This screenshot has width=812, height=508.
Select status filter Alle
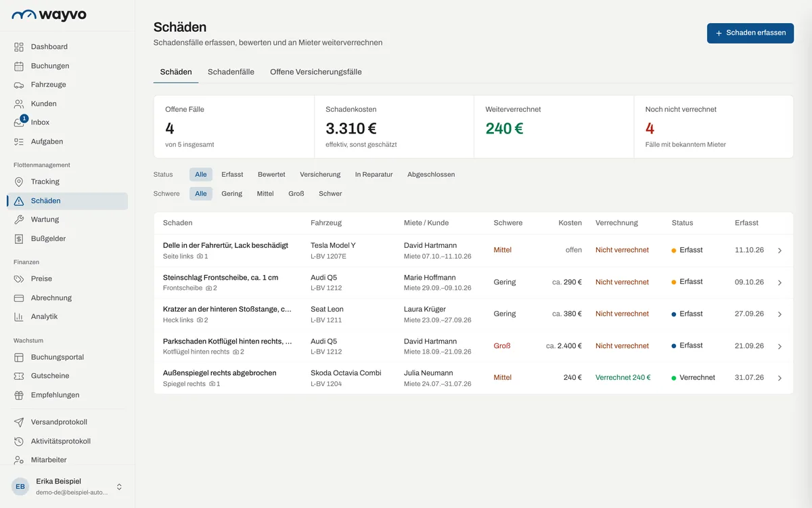click(x=201, y=174)
